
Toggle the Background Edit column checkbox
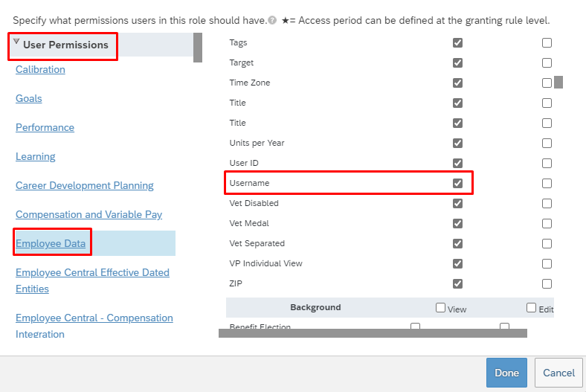pyautogui.click(x=531, y=307)
